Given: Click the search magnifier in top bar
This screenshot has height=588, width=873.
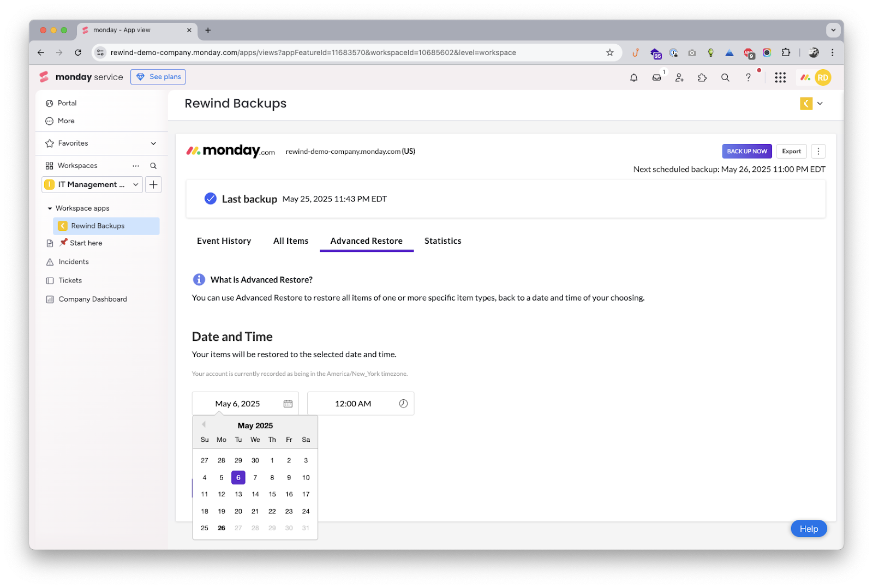Looking at the screenshot, I should coord(725,77).
